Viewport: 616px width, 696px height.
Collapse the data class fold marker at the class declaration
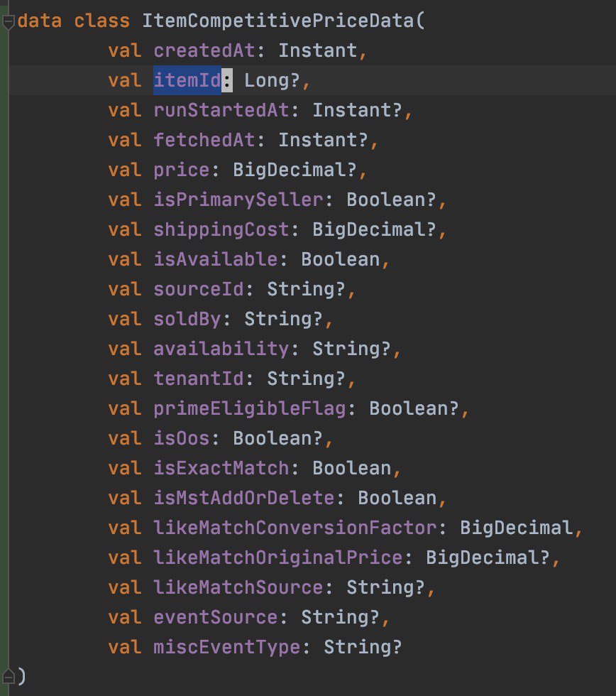(x=8, y=22)
